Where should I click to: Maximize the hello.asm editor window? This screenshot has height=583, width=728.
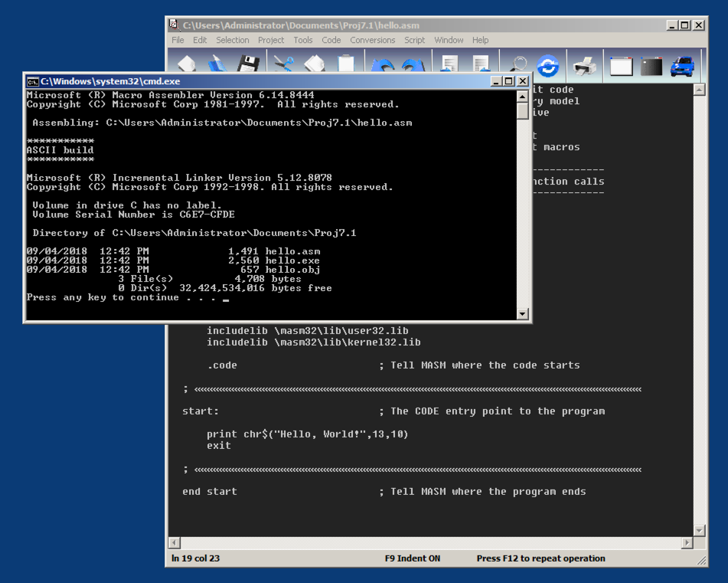(684, 25)
